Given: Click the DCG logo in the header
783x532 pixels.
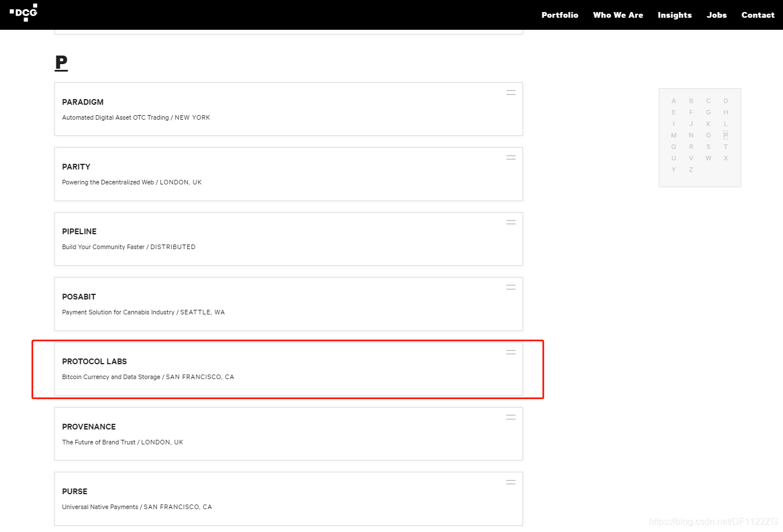Looking at the screenshot, I should pos(23,13).
